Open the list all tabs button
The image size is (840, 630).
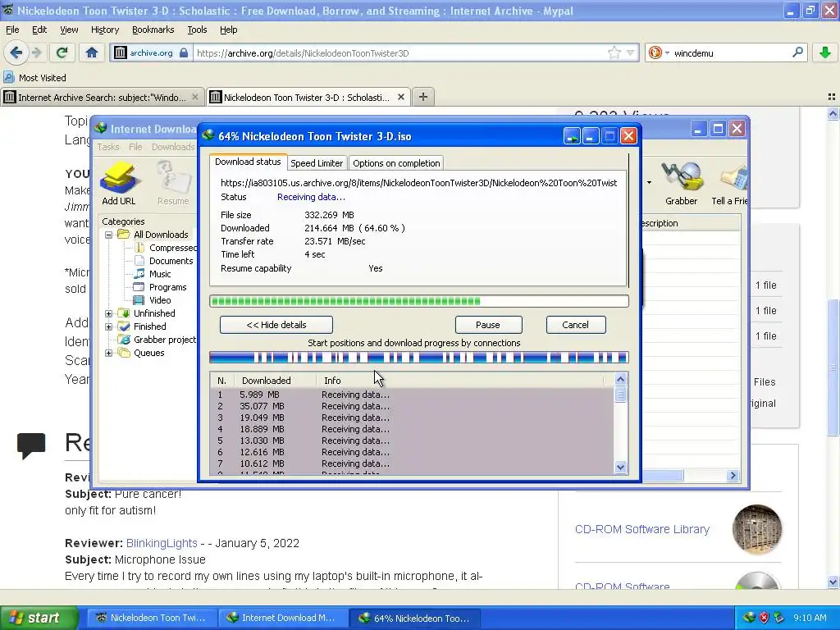(x=832, y=97)
